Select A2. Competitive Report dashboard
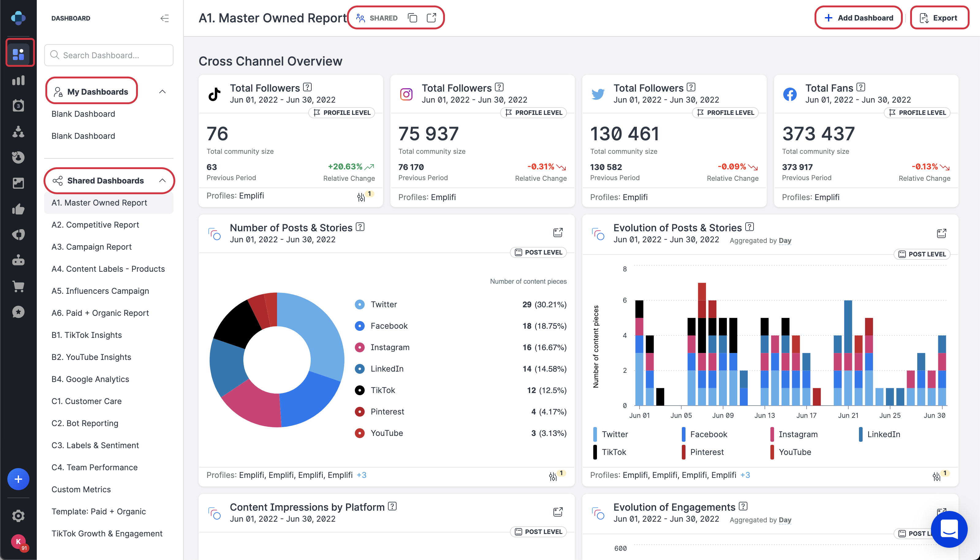Image resolution: width=980 pixels, height=560 pixels. tap(95, 224)
